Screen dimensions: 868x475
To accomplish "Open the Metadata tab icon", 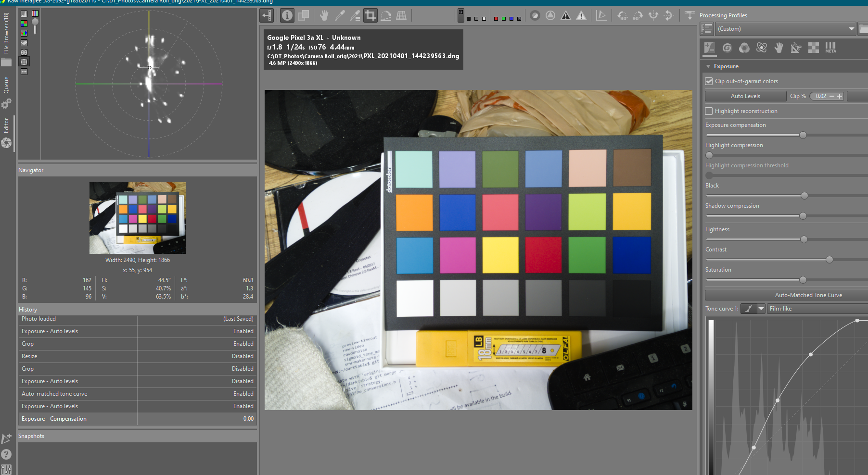I will [x=831, y=48].
